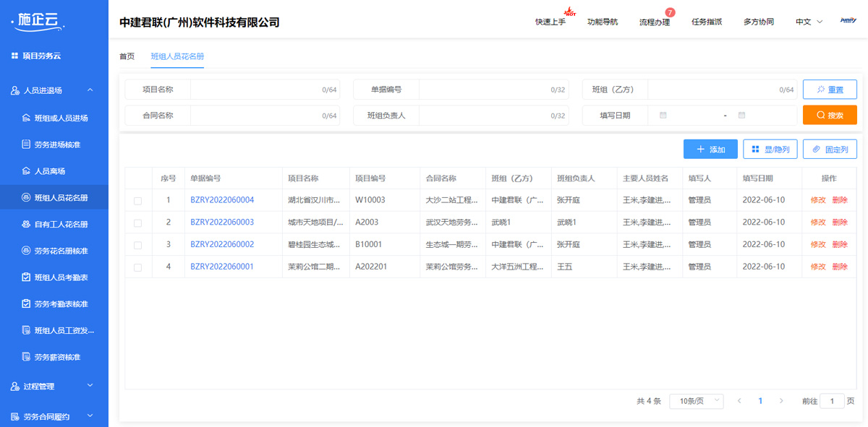This screenshot has width=868, height=427.
Task: Click 删除 for row BZRY2022060001
Action: click(x=840, y=267)
